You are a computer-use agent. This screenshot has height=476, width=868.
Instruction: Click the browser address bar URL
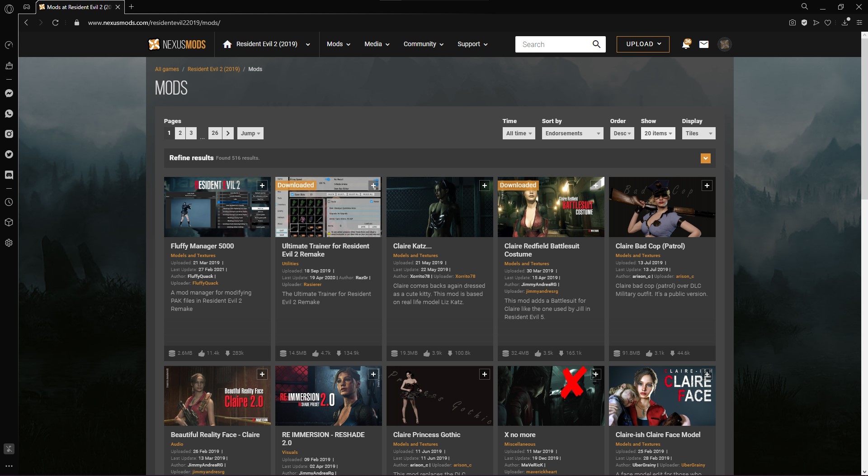pyautogui.click(x=154, y=23)
